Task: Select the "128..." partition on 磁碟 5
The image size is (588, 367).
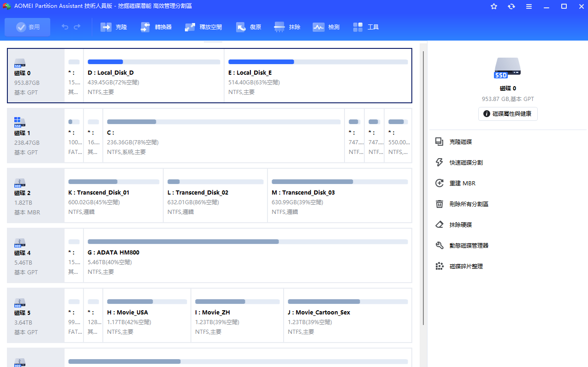Action: (93, 315)
